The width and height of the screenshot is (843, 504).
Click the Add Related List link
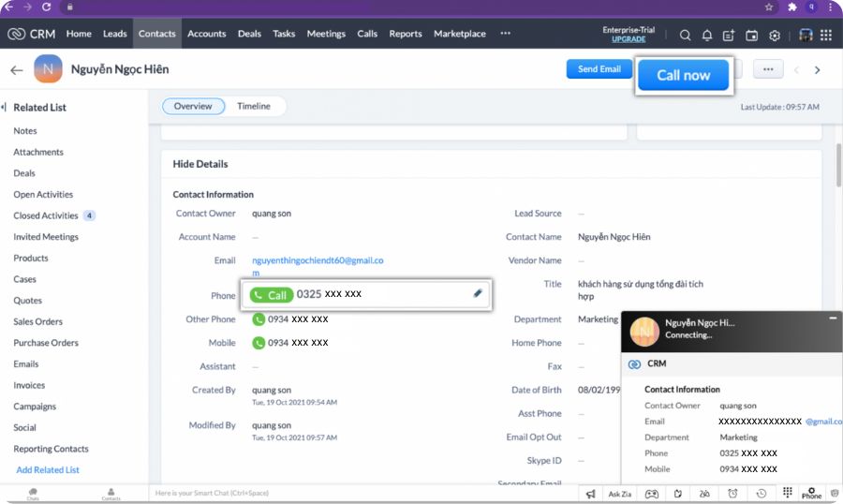click(48, 470)
